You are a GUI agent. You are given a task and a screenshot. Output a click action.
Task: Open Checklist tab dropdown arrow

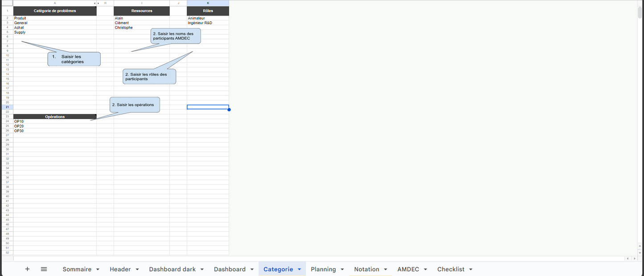pos(471,269)
